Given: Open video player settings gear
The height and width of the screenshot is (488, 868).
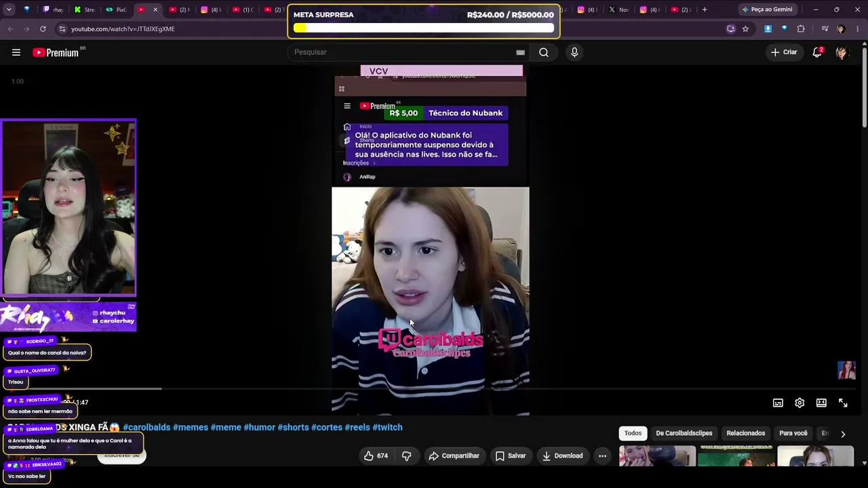Looking at the screenshot, I should coord(800,403).
